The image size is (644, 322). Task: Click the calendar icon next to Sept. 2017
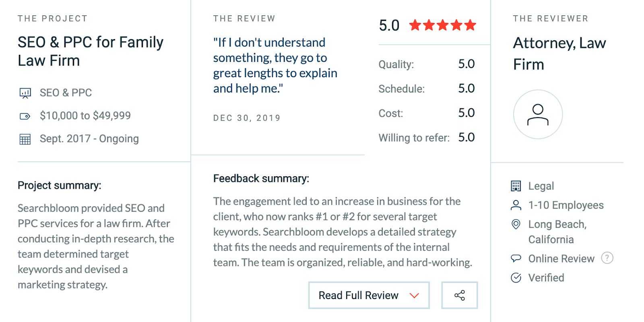click(x=25, y=139)
